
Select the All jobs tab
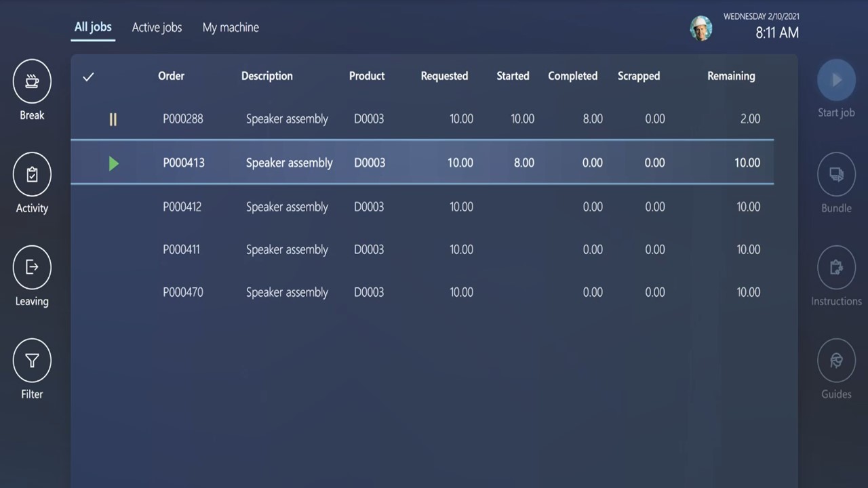[93, 27]
